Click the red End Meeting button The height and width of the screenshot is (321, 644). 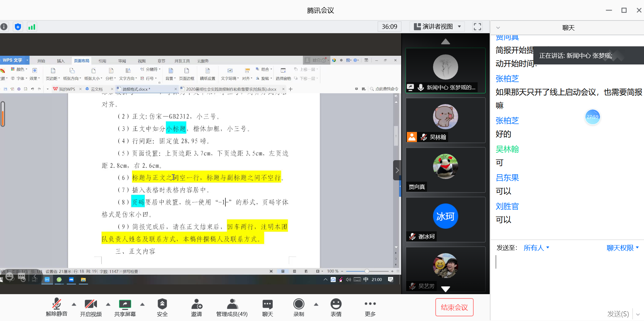click(454, 307)
